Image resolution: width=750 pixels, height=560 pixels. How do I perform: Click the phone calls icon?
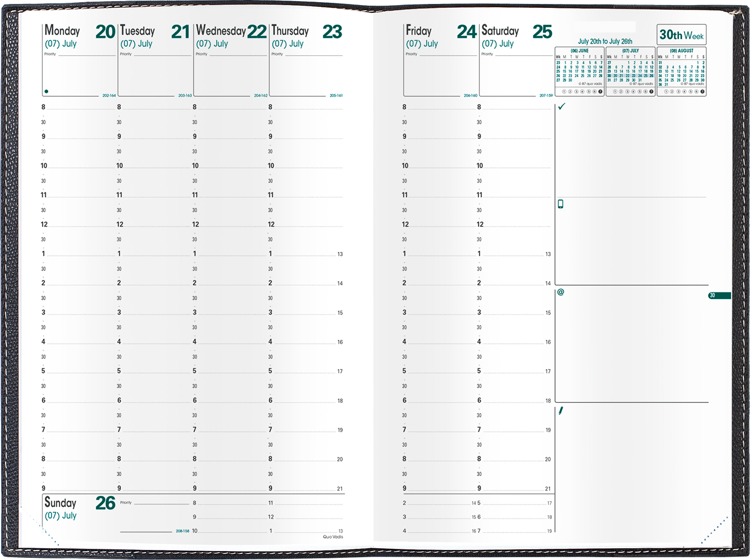(x=560, y=204)
